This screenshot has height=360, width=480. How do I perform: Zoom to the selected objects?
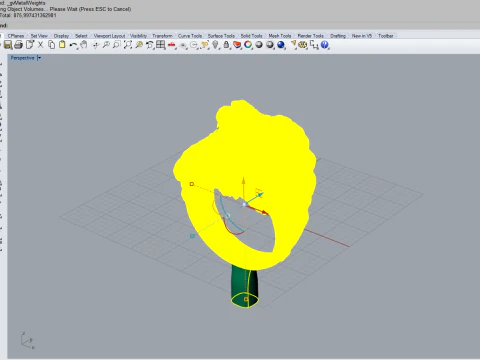[139, 45]
